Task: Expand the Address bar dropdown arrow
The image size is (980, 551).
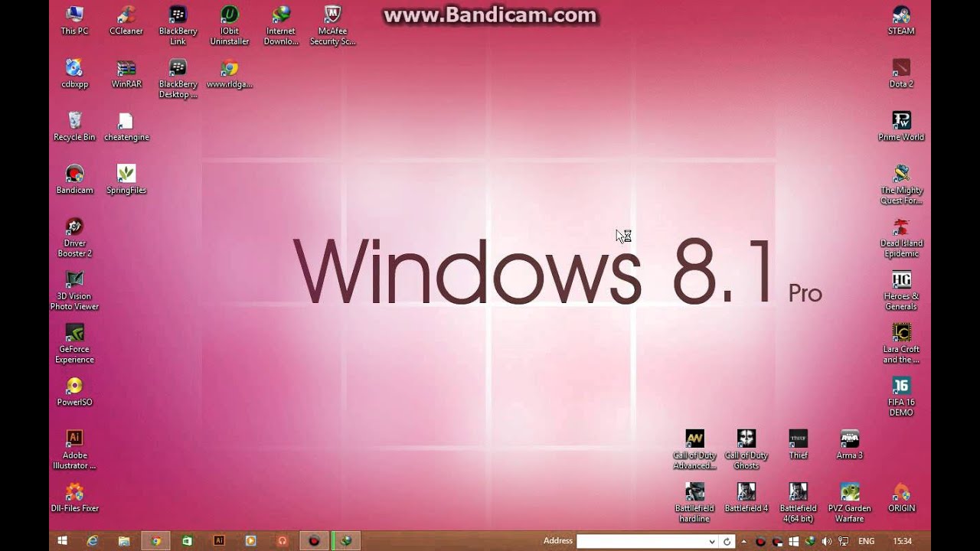Action: (x=713, y=541)
